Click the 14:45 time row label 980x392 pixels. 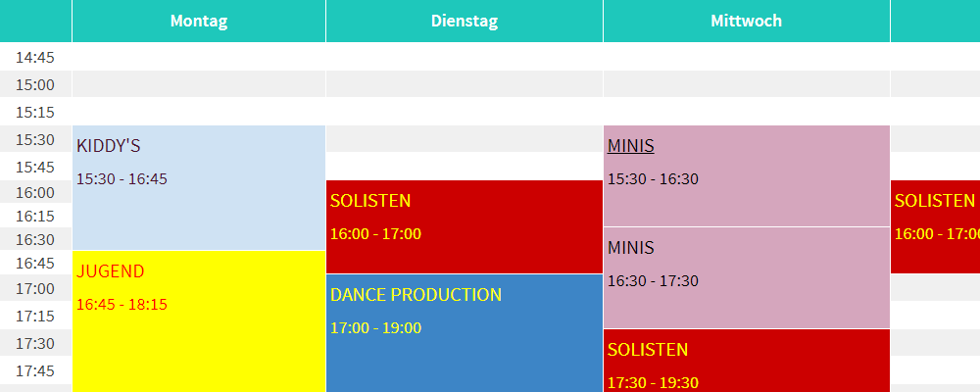pyautogui.click(x=35, y=57)
